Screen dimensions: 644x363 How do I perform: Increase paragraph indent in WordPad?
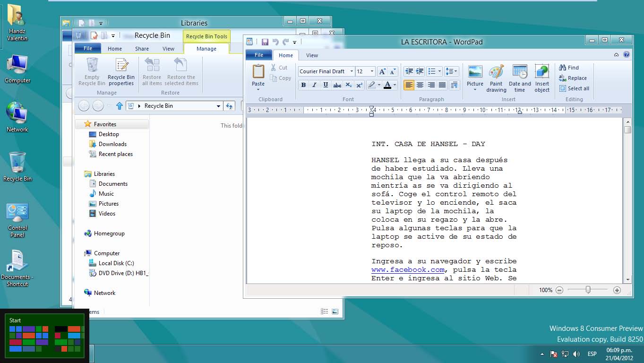click(x=420, y=71)
